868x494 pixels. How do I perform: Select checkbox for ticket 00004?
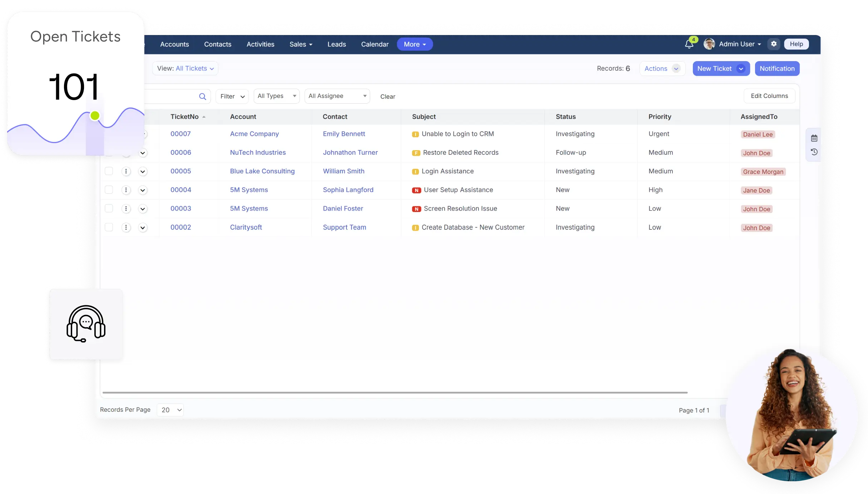tap(109, 190)
